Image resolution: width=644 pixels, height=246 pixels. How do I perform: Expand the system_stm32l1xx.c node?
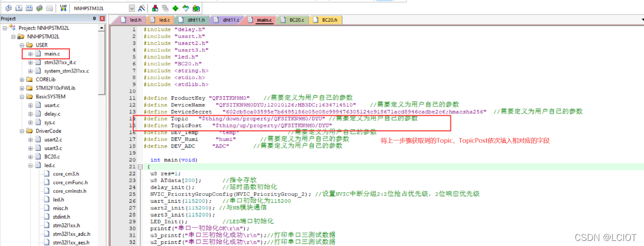click(x=31, y=71)
